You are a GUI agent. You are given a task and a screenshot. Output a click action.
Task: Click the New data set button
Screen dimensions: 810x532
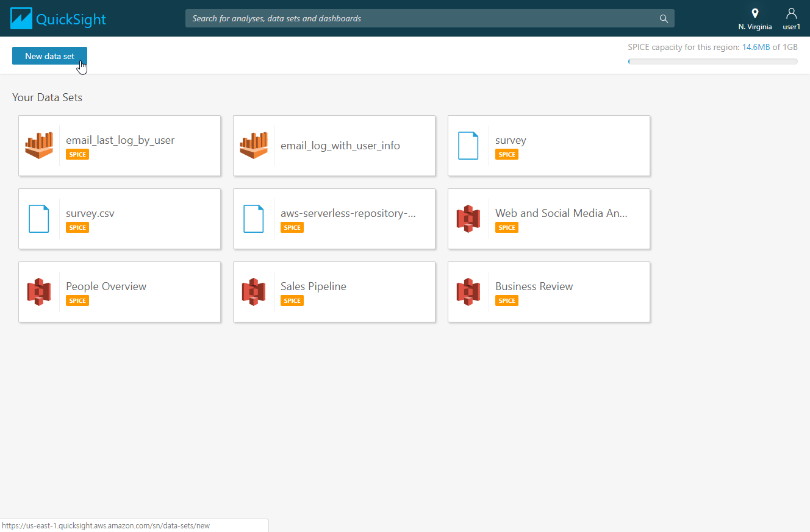tap(50, 56)
